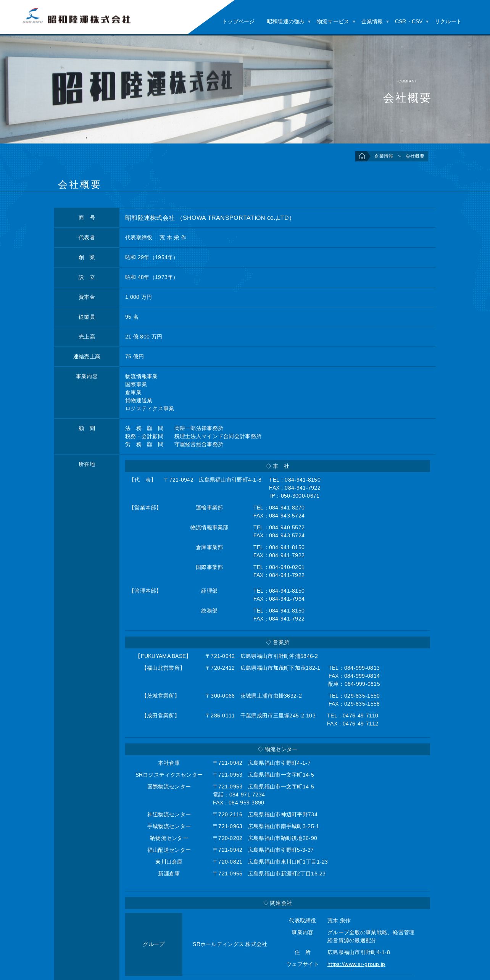Expand the arrow beside 昭和陸運の強み
Image resolution: width=490 pixels, height=980 pixels.
coord(309,22)
